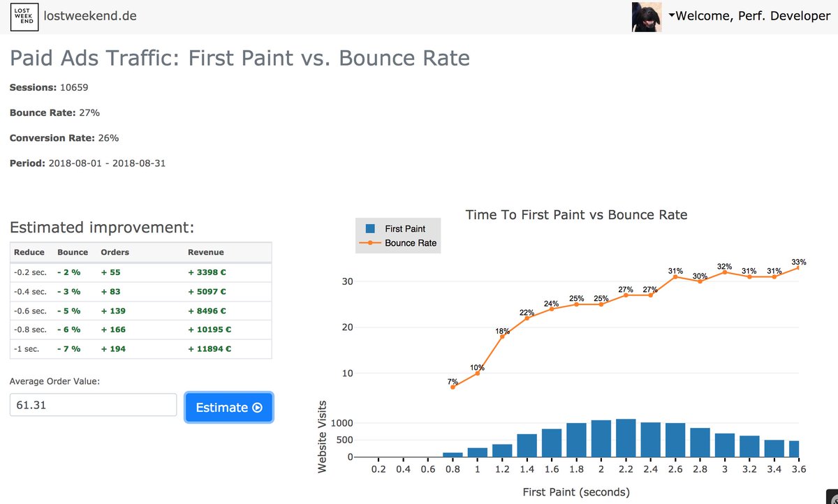Click the bar at 1.2 seconds
This screenshot has width=838, height=504.
pos(502,451)
